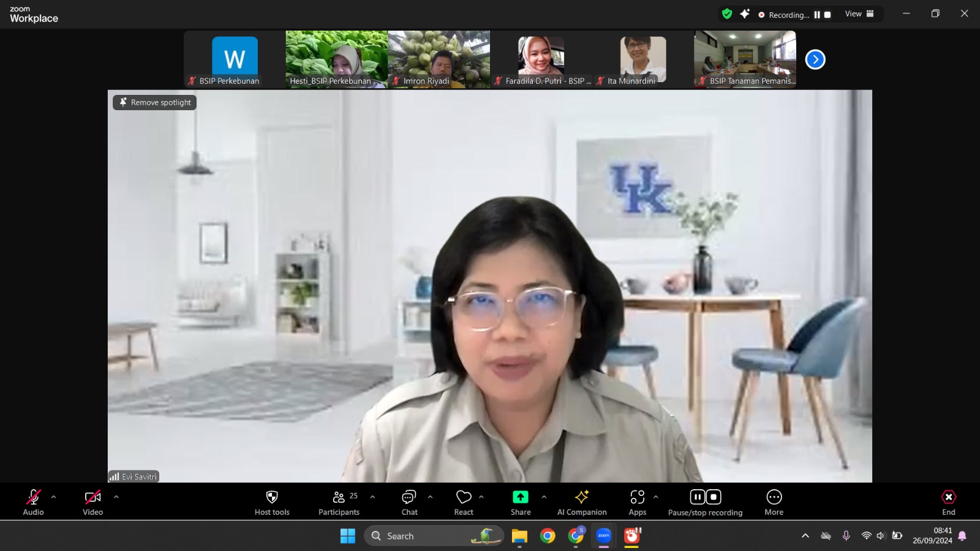The width and height of the screenshot is (980, 551).
Task: Open clock and date 08:41
Action: [932, 536]
